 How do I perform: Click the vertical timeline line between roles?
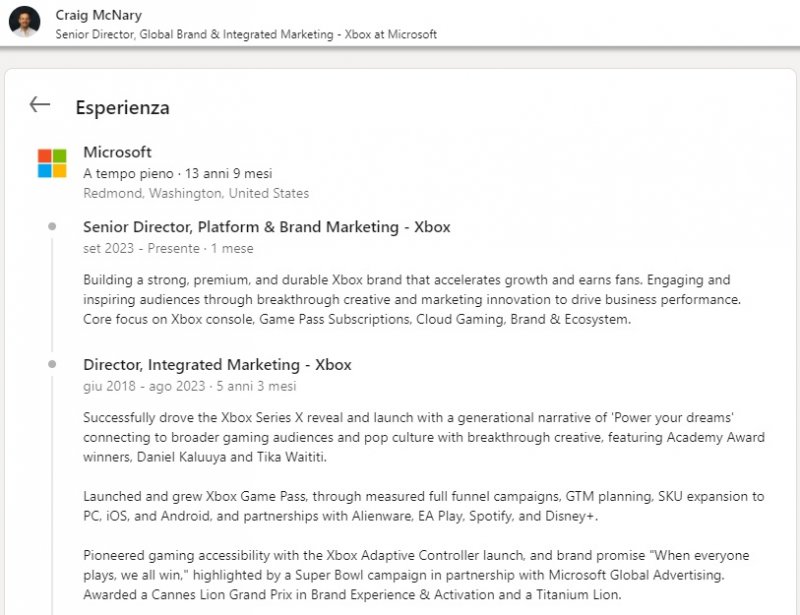point(50,300)
